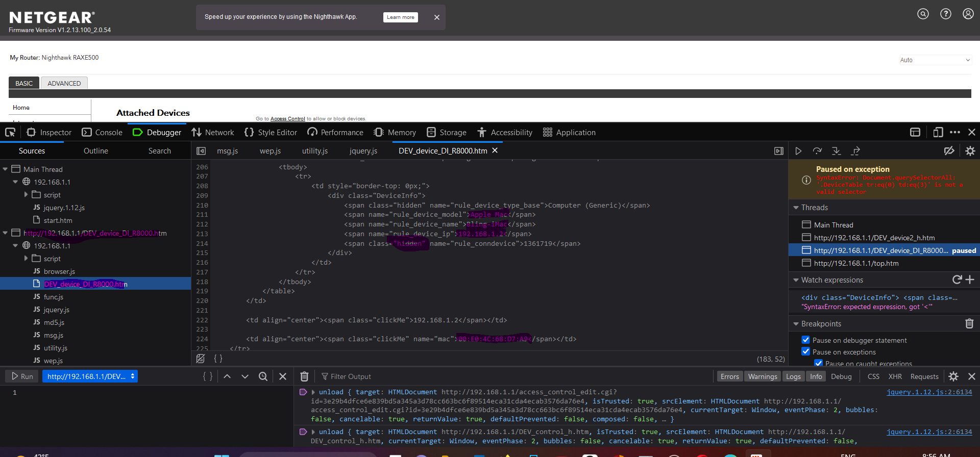Click the Step In debugger icon
The height and width of the screenshot is (457, 980).
click(836, 151)
